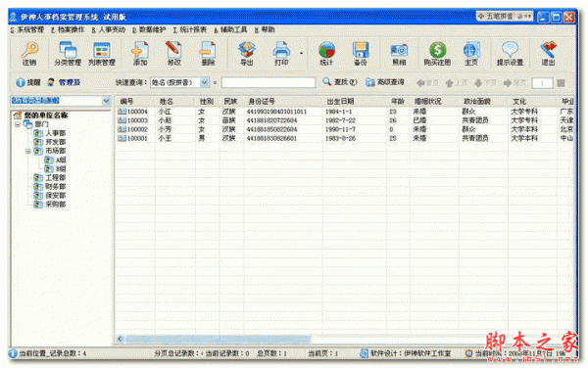
Task: Collapse the 部门 tree node
Action: click(18, 124)
